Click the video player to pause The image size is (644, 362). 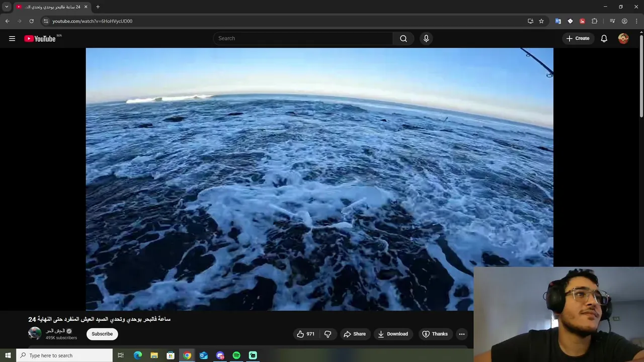pyautogui.click(x=319, y=179)
